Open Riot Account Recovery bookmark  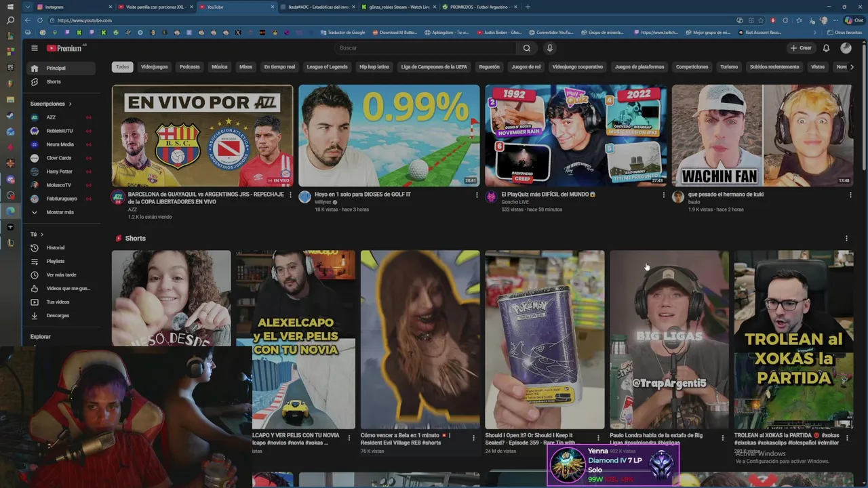759,33
